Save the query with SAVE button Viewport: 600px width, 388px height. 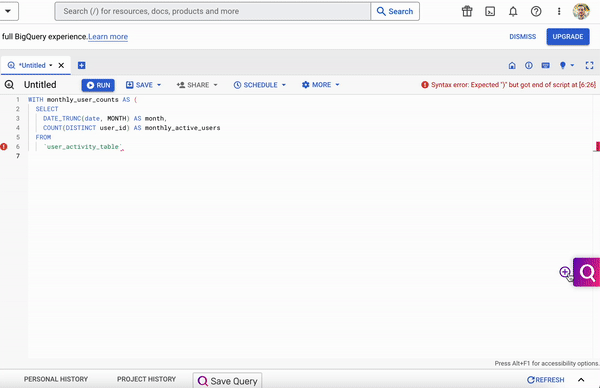click(139, 85)
